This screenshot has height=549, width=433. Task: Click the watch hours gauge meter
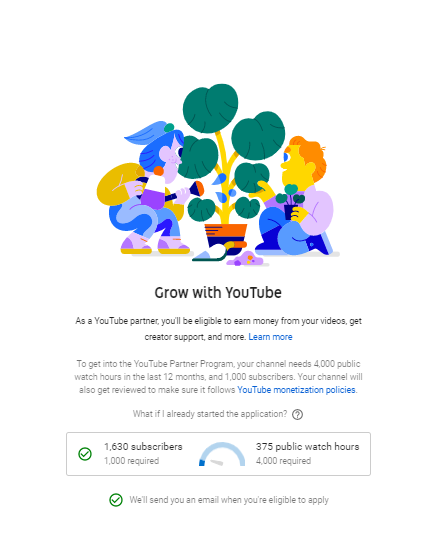[x=222, y=454]
